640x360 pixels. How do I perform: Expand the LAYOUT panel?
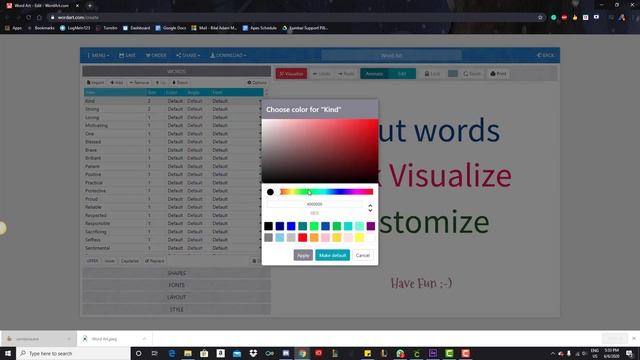tap(176, 297)
